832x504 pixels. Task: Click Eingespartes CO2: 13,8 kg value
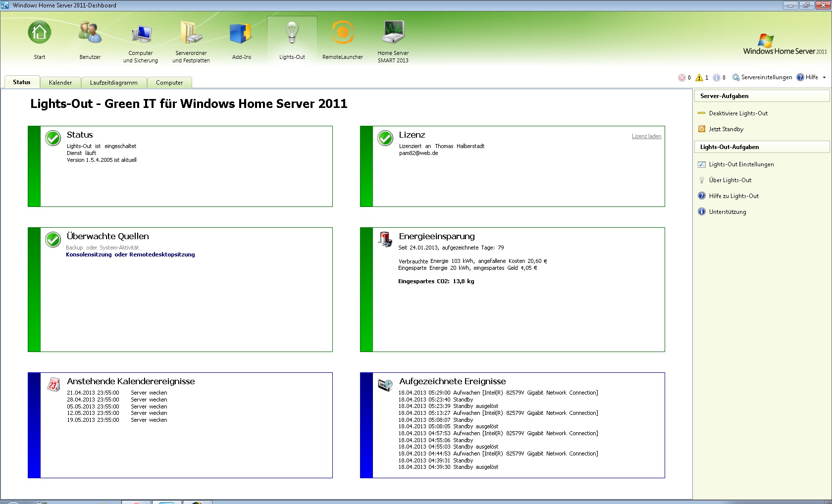(x=436, y=281)
